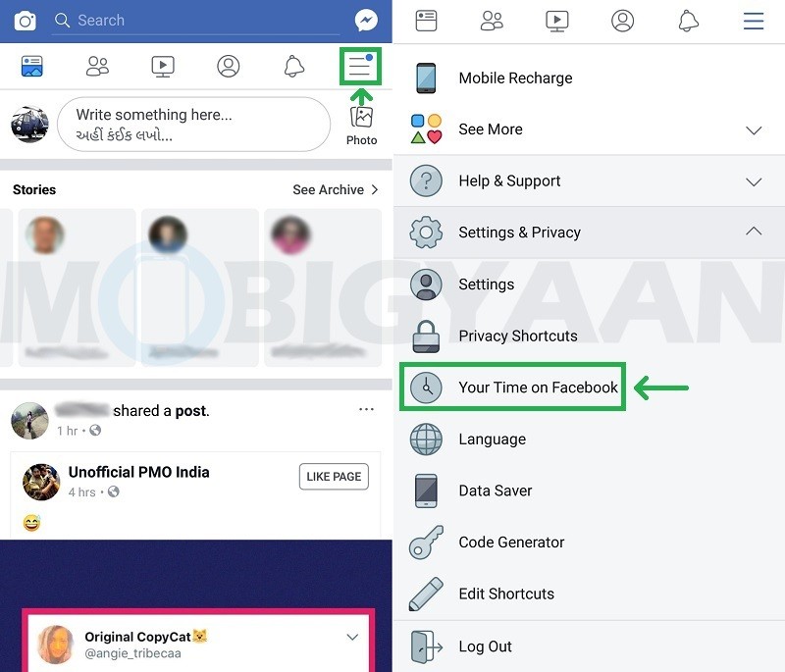Open Messenger via the top-right icon
The height and width of the screenshot is (672, 785).
click(x=366, y=20)
